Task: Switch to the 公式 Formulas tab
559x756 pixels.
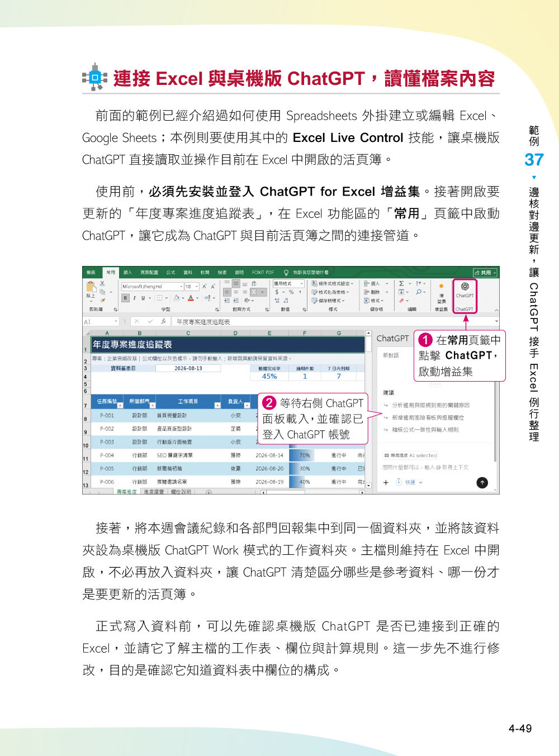Action: [x=170, y=273]
